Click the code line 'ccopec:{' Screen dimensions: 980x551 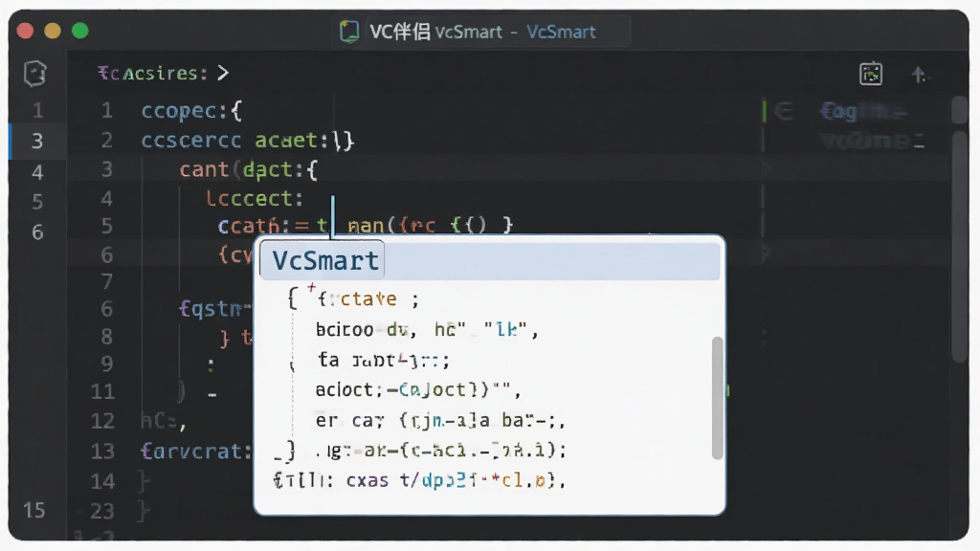(191, 111)
